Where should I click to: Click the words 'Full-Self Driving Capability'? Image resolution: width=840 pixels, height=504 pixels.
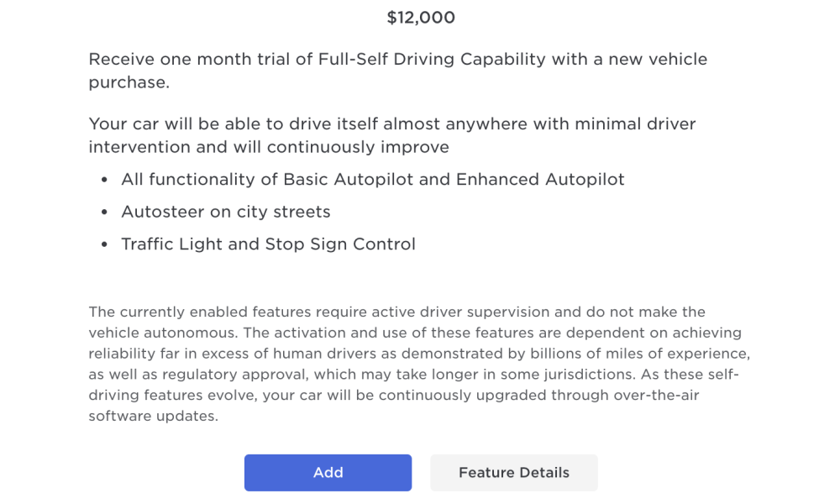pyautogui.click(x=432, y=60)
